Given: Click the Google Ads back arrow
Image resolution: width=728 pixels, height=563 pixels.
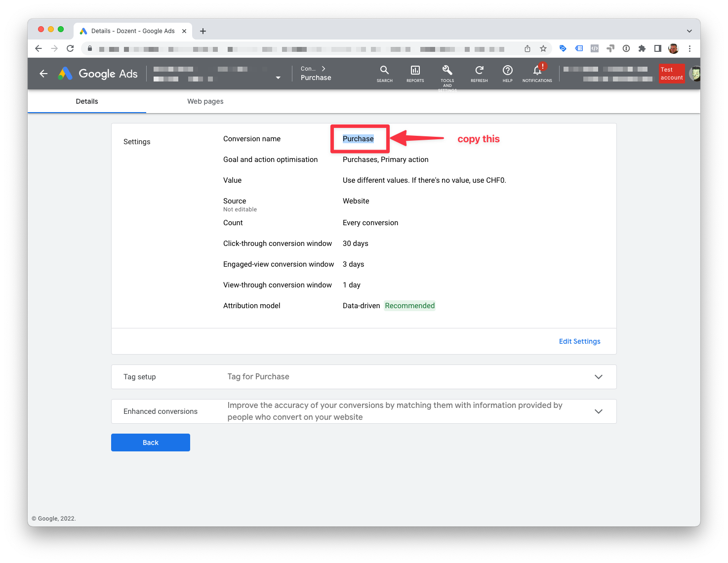Looking at the screenshot, I should (43, 74).
